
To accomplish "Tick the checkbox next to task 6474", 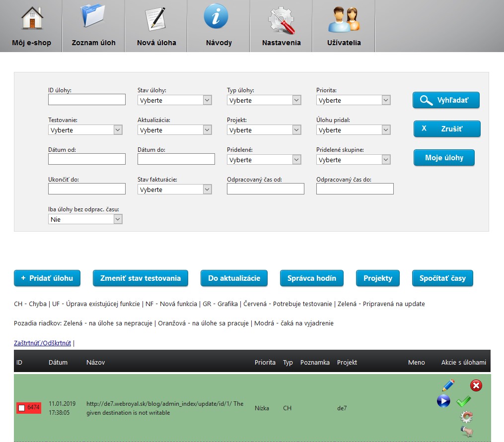I will click(x=22, y=408).
